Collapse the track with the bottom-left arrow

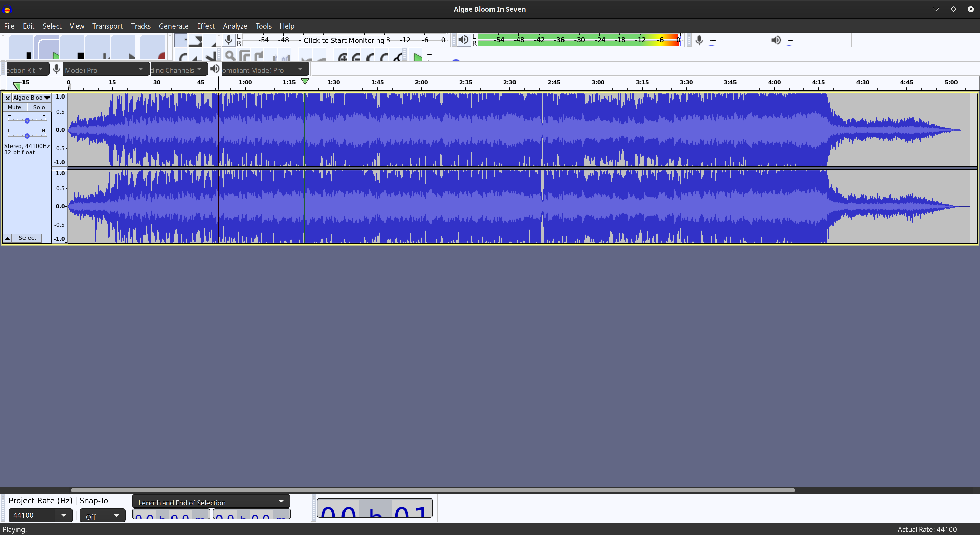click(7, 238)
